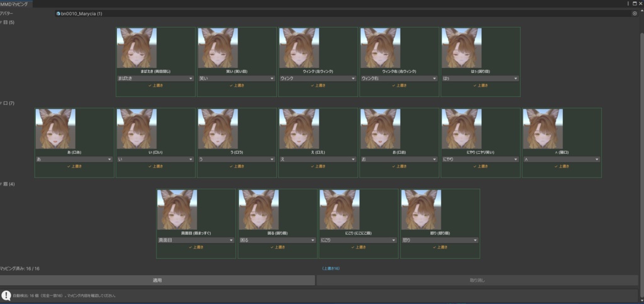Click the vertical scrollbar track
The image size is (644, 304).
click(x=641, y=156)
